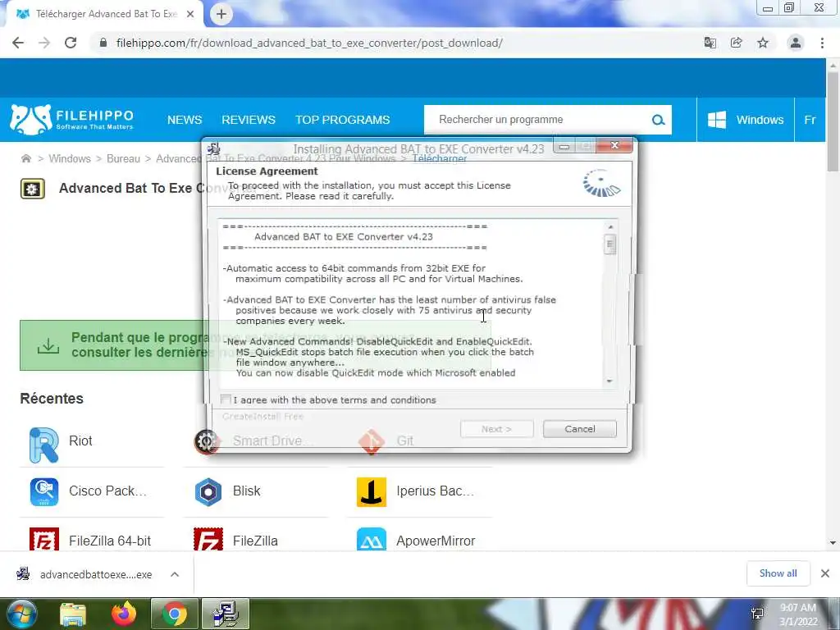Click Show all downloads
840x630 pixels.
[x=778, y=573]
